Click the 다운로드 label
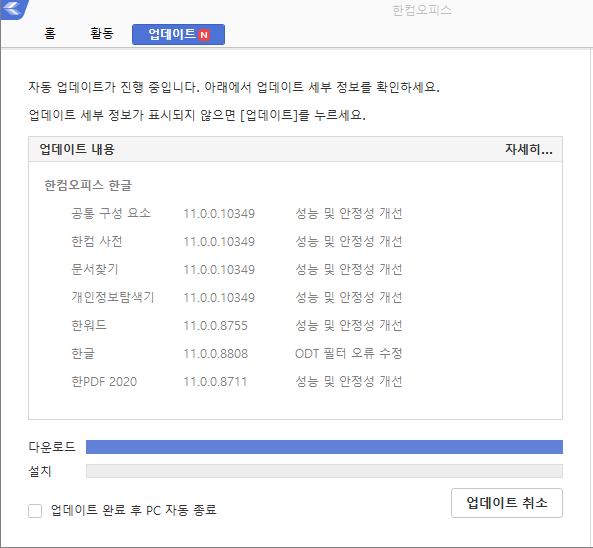 click(52, 447)
